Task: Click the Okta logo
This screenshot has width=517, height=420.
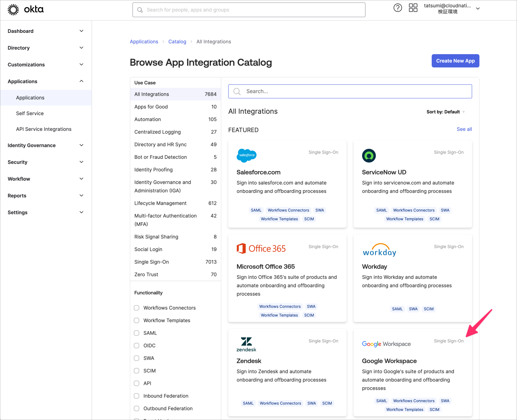Action: [x=25, y=9]
